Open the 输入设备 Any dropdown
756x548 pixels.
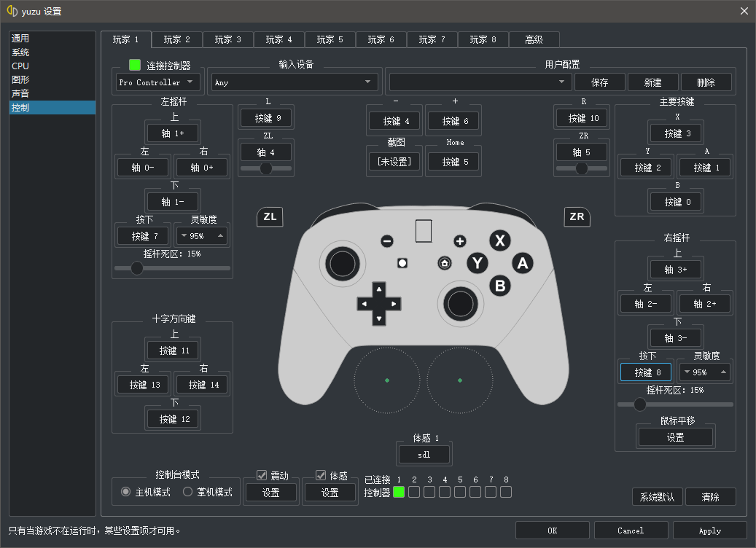tap(294, 82)
